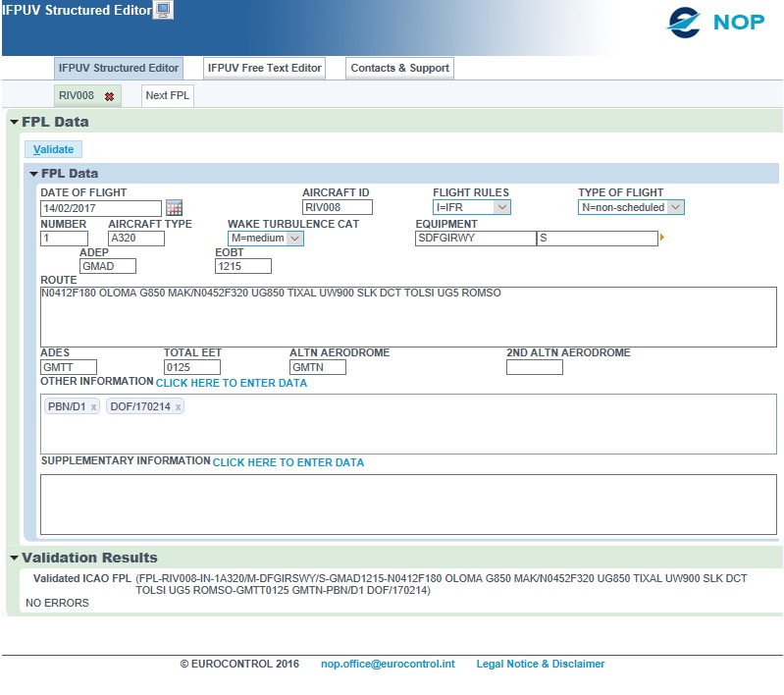The image size is (784, 695).
Task: Open nop.office@eurocontrol.int email link
Action: (x=388, y=664)
